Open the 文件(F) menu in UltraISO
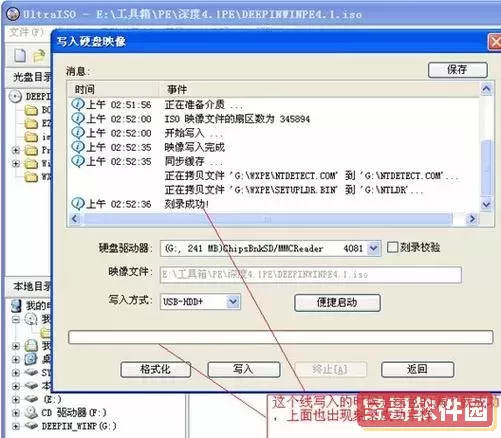Screen dimensions: 501x438 [27, 32]
